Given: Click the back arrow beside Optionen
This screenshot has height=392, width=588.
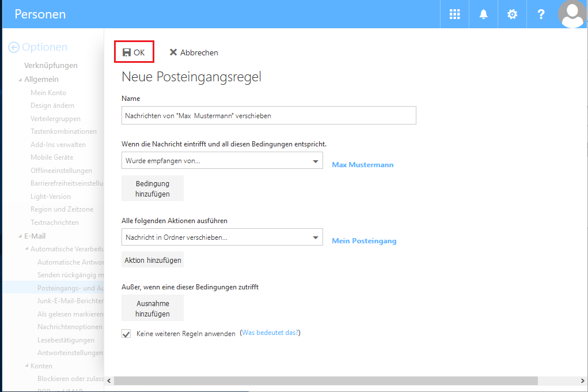Looking at the screenshot, I should pos(15,47).
